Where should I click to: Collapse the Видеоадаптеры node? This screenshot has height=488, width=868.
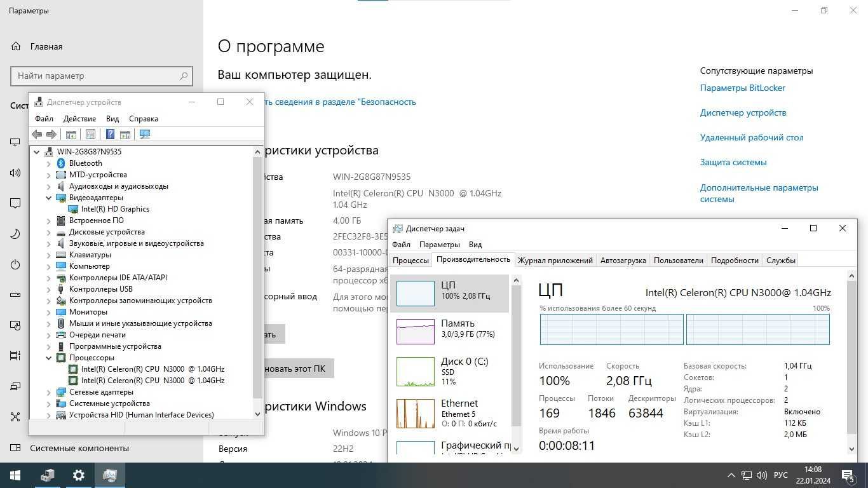(49, 198)
